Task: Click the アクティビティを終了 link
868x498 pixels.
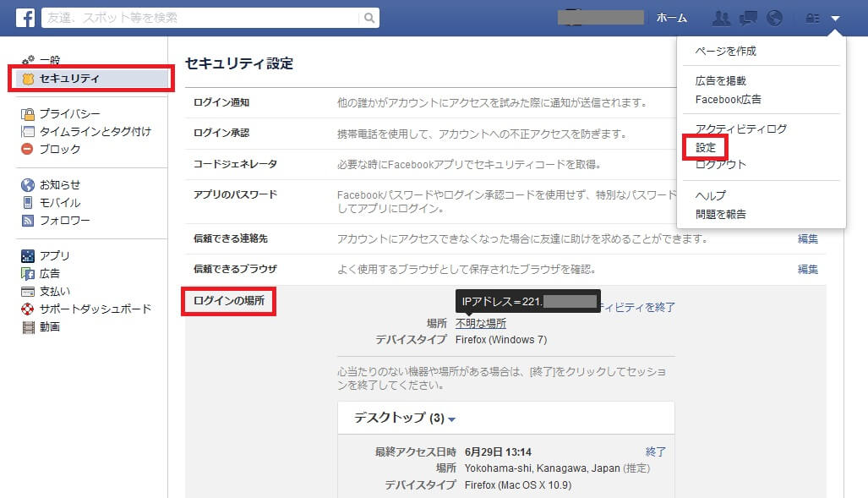Action: (638, 307)
